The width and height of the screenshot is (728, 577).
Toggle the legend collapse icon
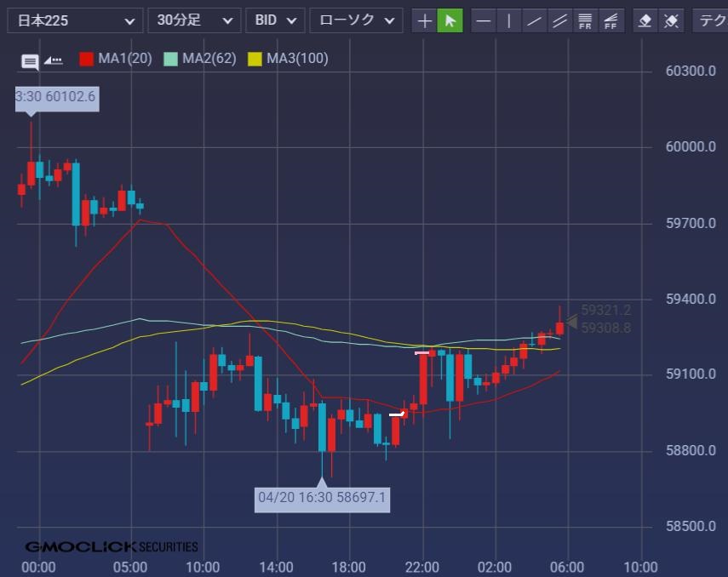pyautogui.click(x=53, y=60)
